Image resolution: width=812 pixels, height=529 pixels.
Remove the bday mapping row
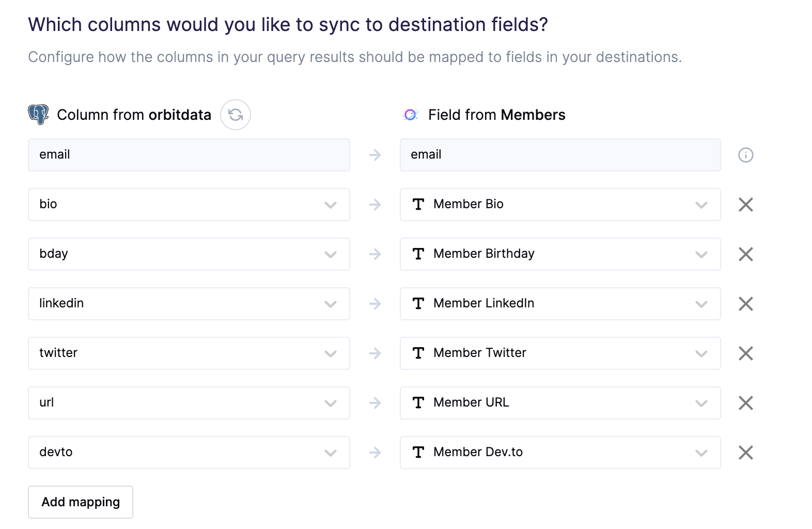[x=745, y=254]
